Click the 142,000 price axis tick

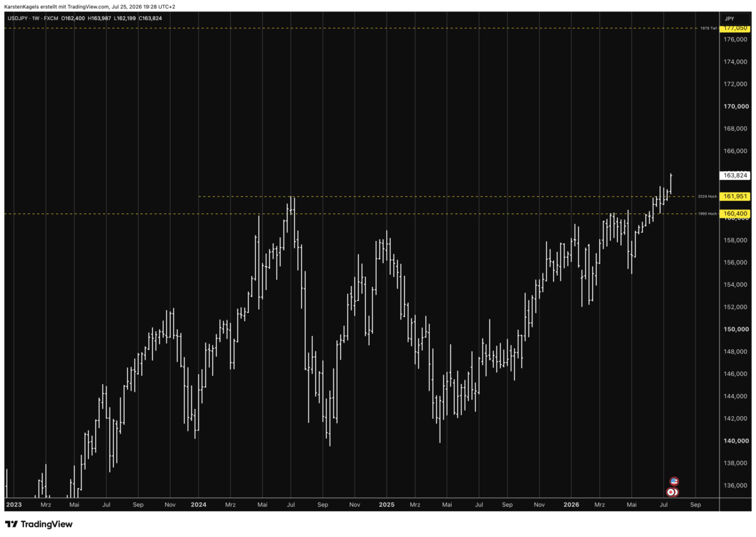735,419
